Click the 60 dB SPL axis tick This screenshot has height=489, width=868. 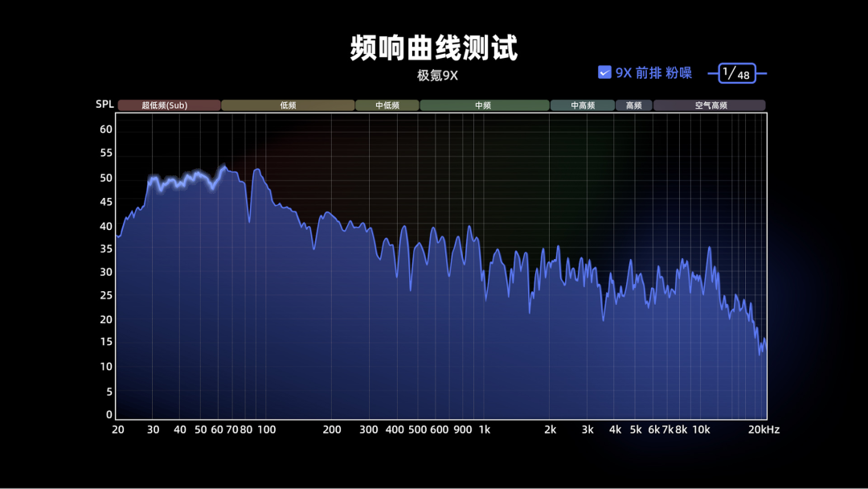pyautogui.click(x=106, y=129)
